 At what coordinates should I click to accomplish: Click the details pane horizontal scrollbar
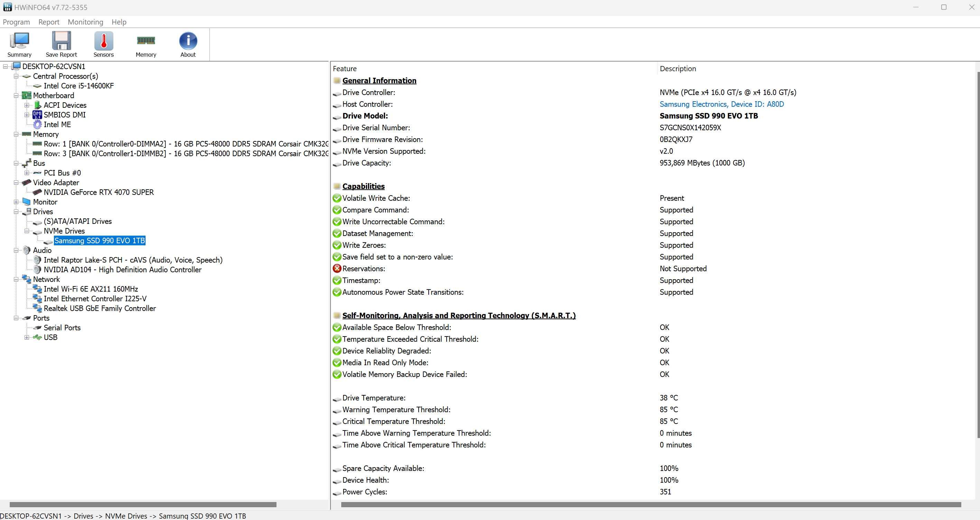(651, 504)
